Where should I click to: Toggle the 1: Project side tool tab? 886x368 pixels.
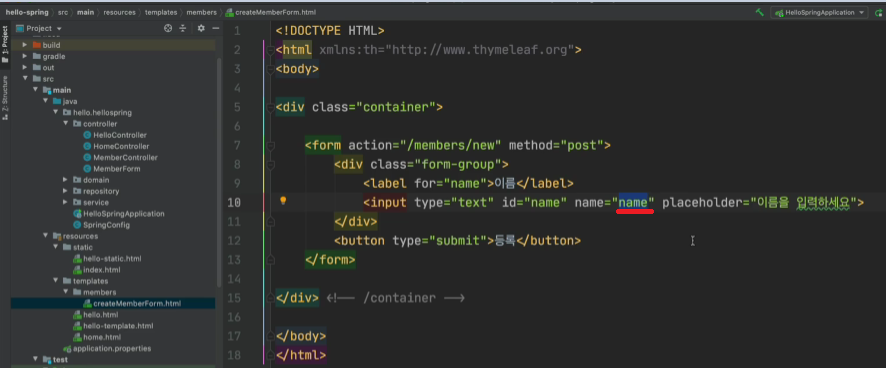(x=5, y=44)
